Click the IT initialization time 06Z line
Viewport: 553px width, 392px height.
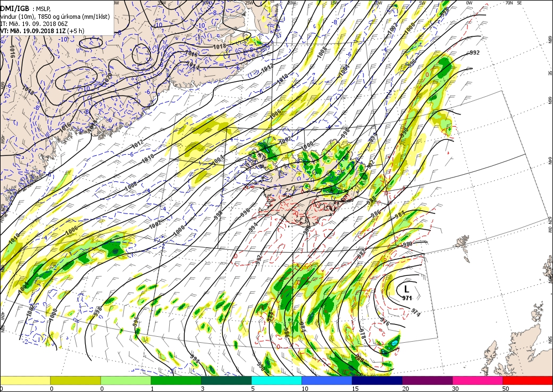[x=34, y=24]
